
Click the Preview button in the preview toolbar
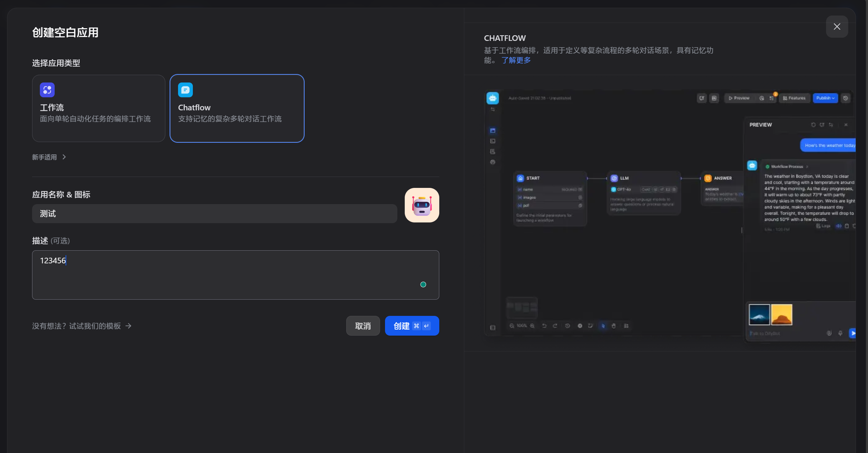click(739, 98)
